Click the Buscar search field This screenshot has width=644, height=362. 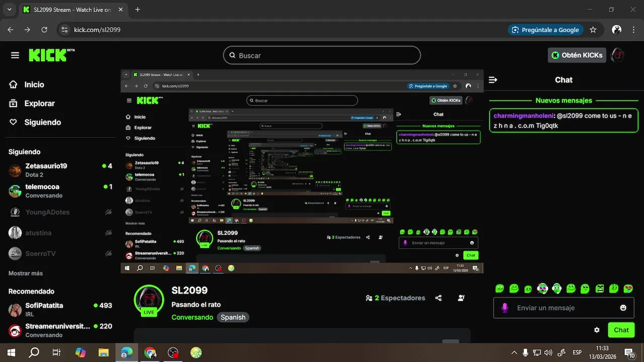point(322,55)
